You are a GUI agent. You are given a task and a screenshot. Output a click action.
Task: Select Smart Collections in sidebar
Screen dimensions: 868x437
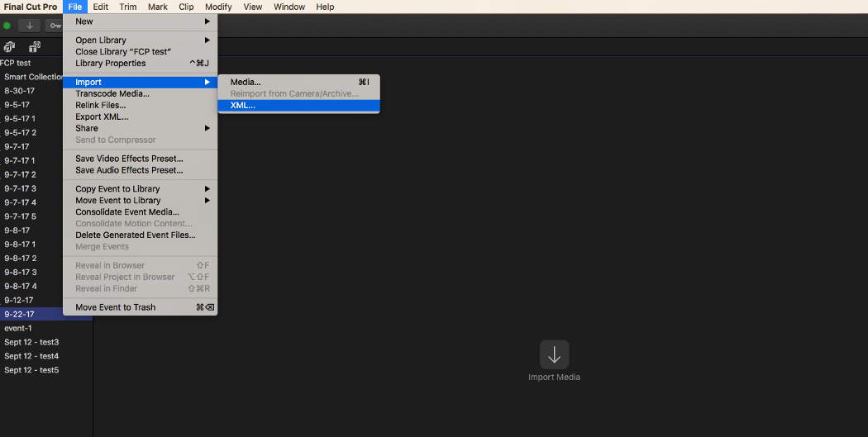[31, 77]
